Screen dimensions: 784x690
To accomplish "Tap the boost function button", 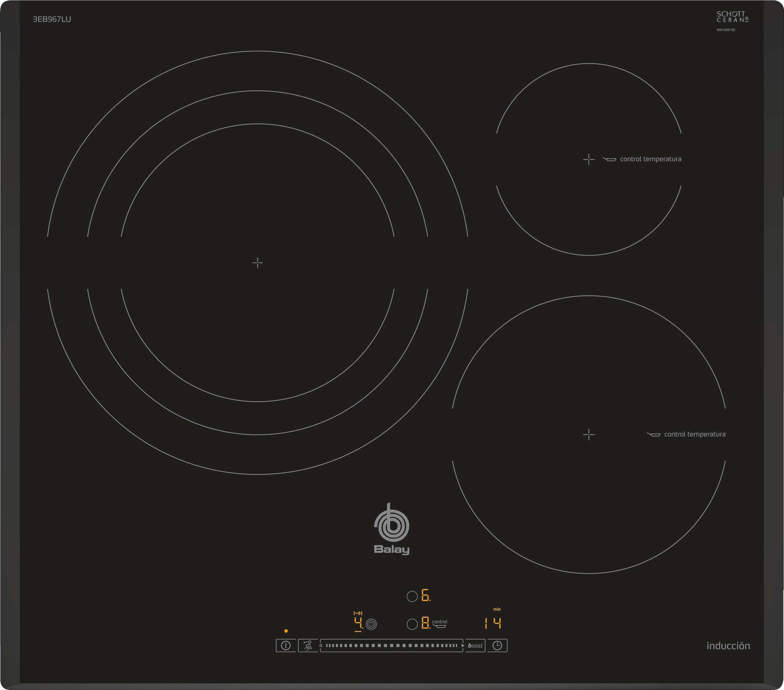I will point(475,645).
